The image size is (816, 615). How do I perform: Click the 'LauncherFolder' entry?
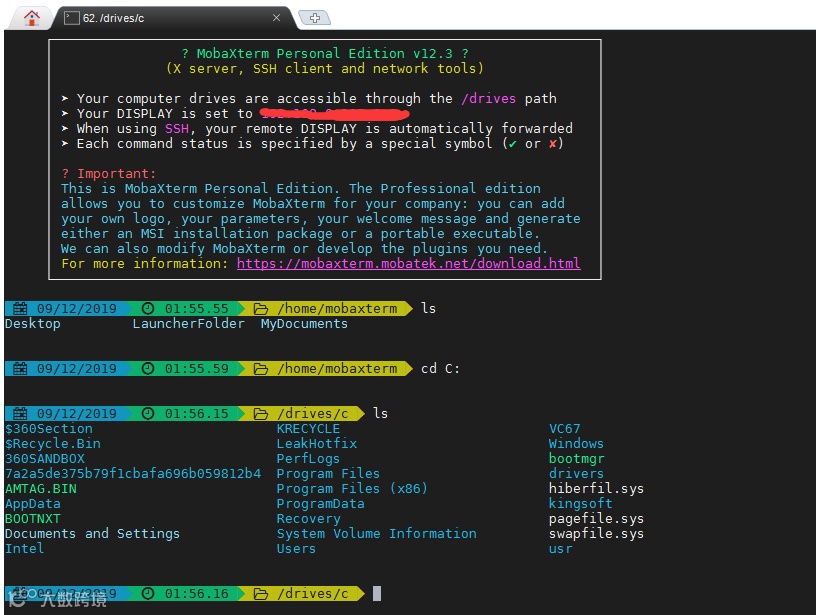point(188,324)
